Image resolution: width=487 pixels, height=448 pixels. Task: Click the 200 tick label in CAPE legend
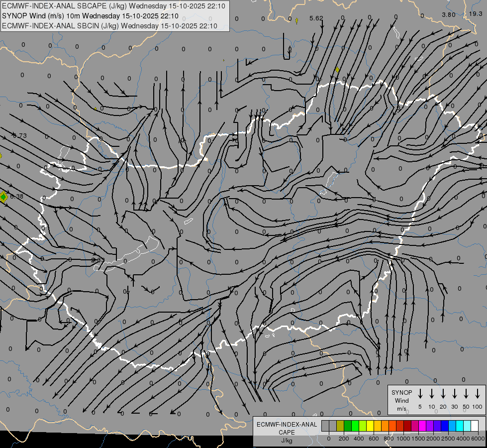(x=344, y=439)
